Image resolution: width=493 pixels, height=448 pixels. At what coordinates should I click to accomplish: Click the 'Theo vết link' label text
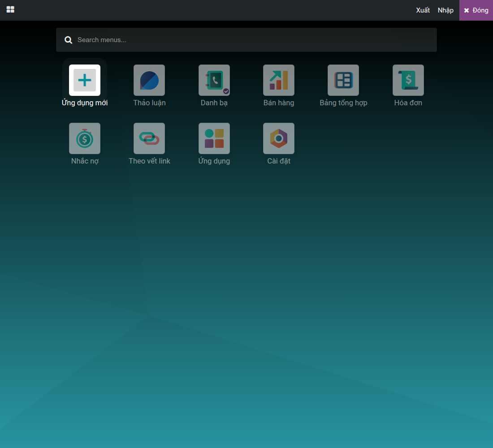(x=149, y=161)
